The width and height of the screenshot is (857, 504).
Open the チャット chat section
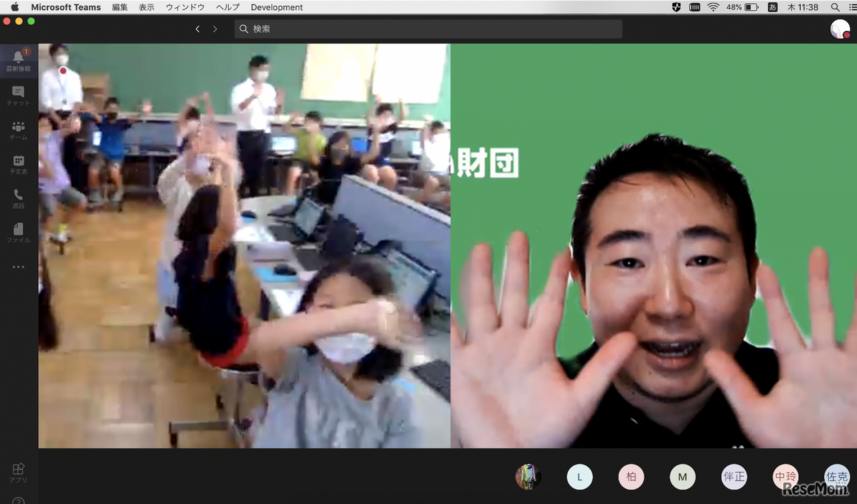click(x=18, y=96)
